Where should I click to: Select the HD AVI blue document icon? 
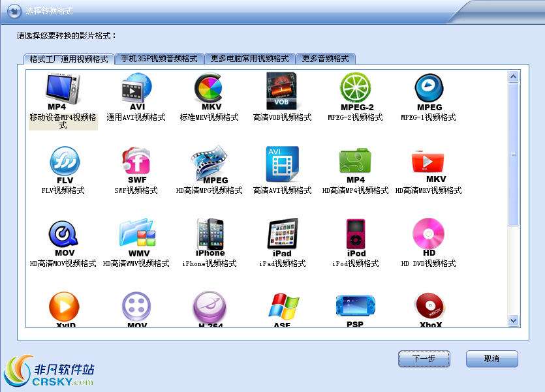[282, 164]
